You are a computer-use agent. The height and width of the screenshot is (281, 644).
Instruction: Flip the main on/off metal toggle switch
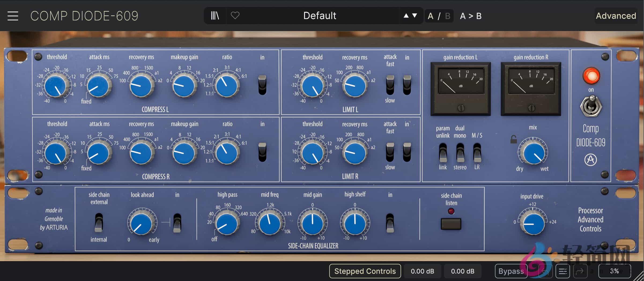[591, 106]
